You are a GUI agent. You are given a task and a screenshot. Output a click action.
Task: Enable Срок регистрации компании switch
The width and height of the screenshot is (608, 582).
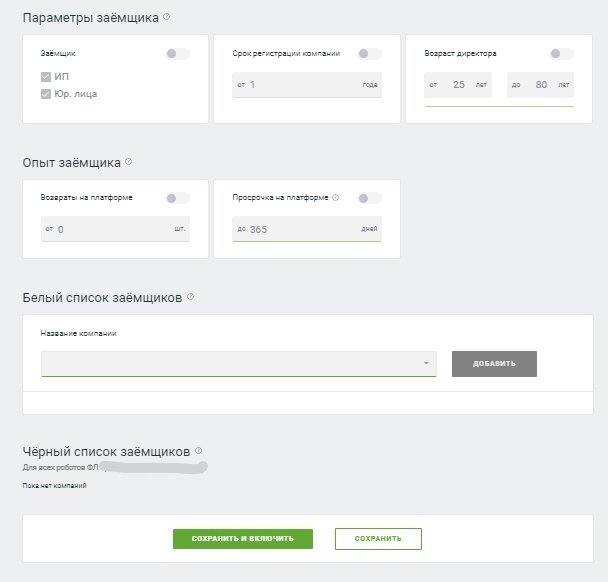(370, 54)
